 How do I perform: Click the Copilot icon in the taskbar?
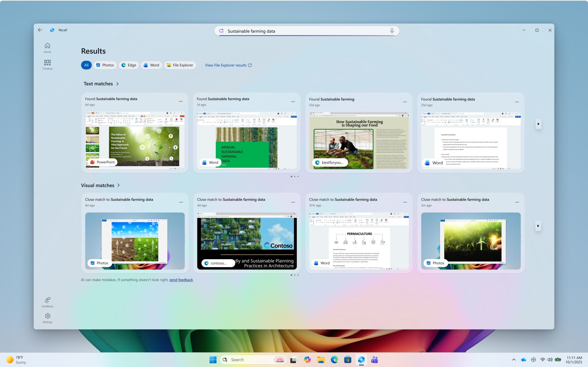[x=307, y=359]
